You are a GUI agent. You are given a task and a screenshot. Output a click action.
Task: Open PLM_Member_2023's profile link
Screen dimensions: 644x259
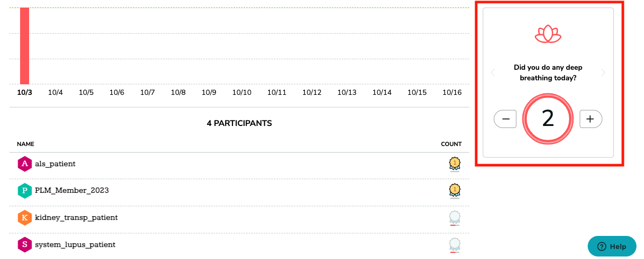tap(72, 191)
